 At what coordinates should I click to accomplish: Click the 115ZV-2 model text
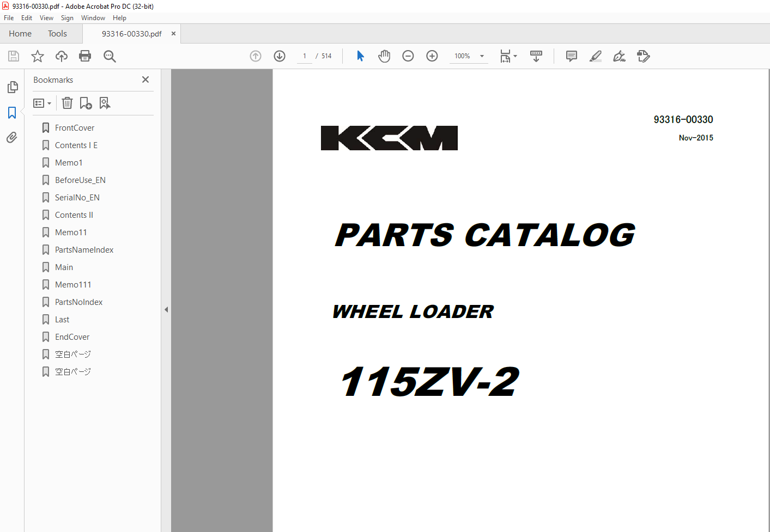(429, 381)
